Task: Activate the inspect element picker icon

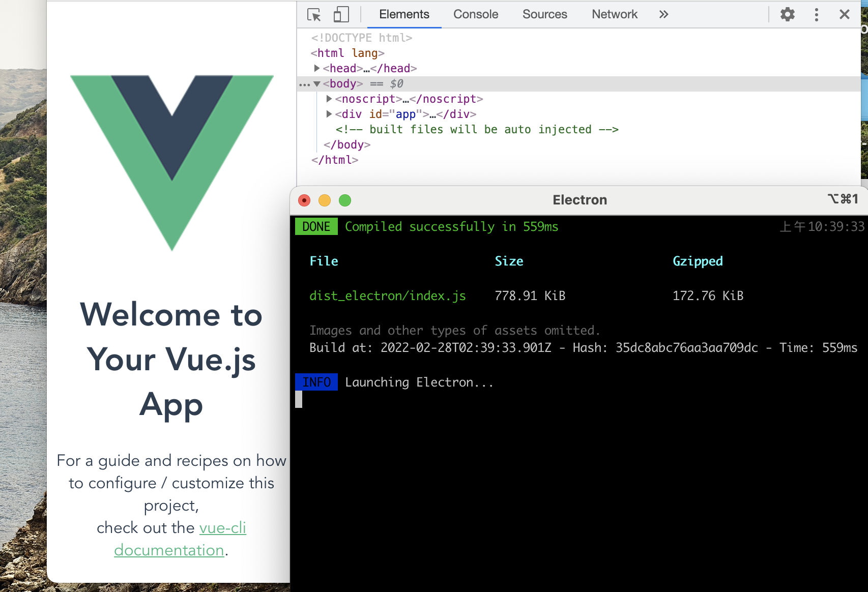Action: click(x=314, y=14)
